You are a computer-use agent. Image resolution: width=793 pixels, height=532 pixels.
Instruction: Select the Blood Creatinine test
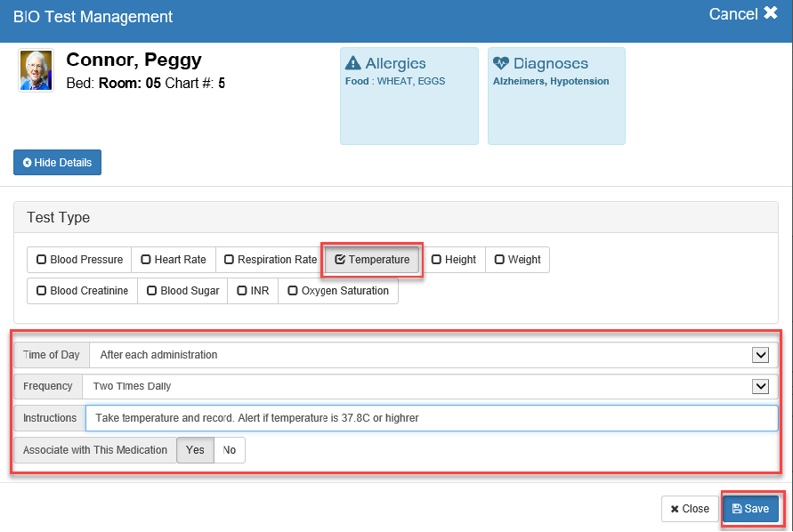tap(82, 291)
